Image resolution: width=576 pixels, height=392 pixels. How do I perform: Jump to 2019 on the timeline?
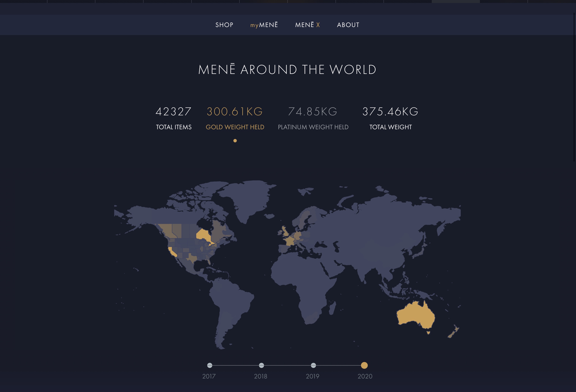(313, 365)
